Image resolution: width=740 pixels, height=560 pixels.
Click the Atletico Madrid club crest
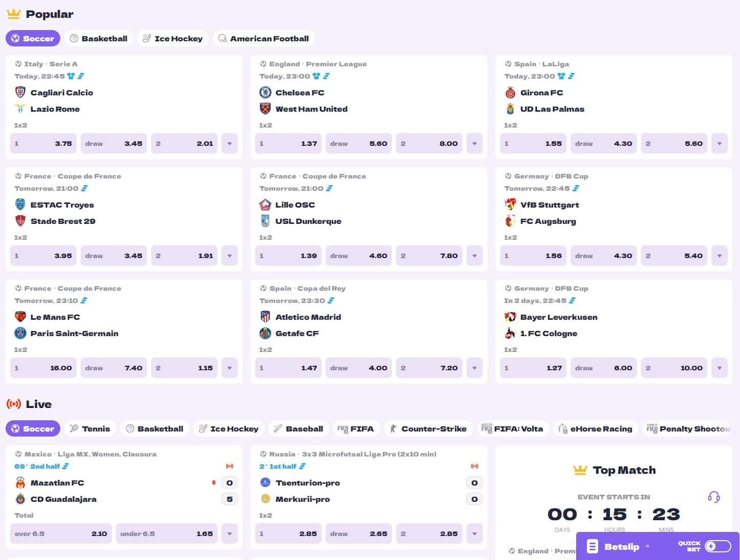pos(265,317)
